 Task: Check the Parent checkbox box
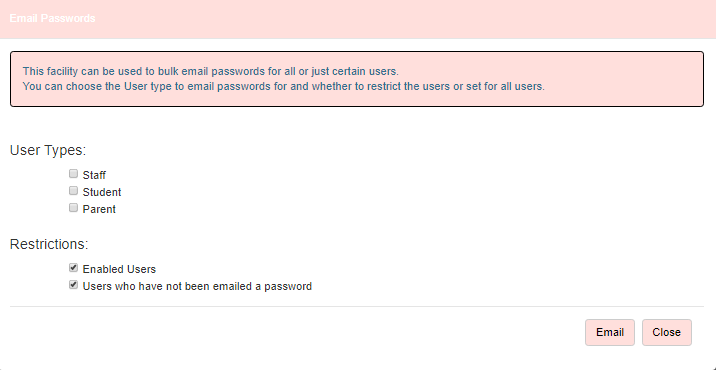click(74, 208)
